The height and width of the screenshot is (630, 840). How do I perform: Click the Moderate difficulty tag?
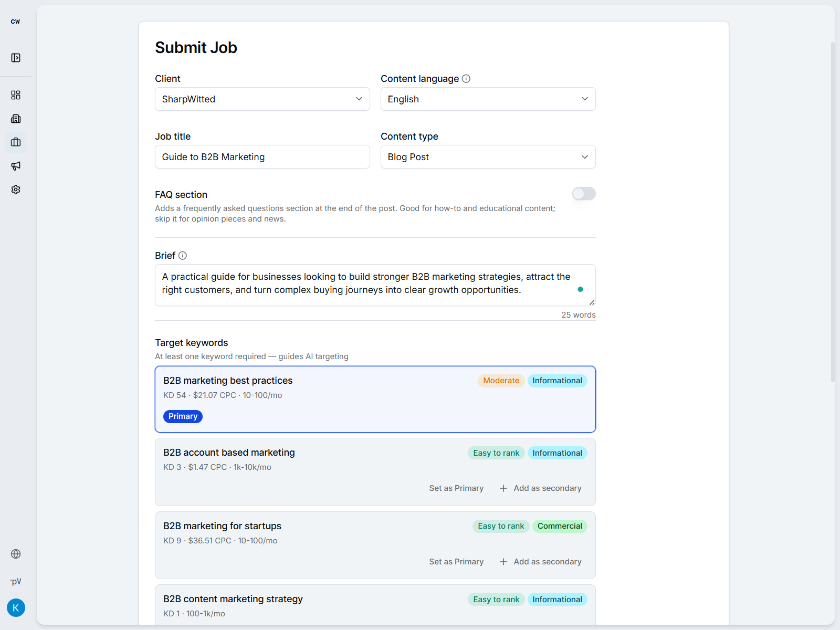[x=501, y=381]
